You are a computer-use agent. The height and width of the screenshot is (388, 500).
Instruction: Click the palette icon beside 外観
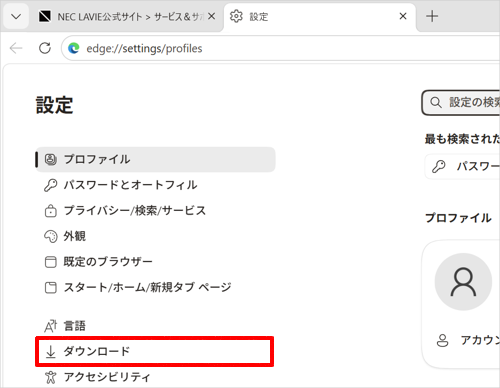[x=50, y=236]
